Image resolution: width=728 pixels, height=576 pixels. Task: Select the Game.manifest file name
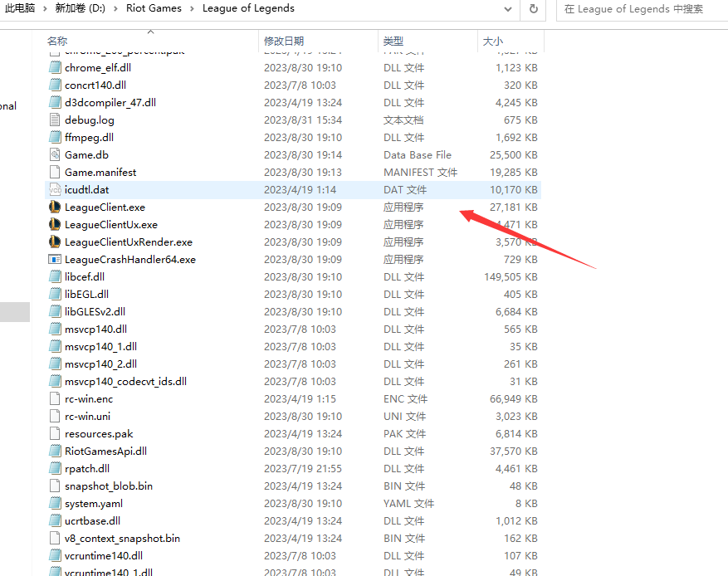[100, 173]
